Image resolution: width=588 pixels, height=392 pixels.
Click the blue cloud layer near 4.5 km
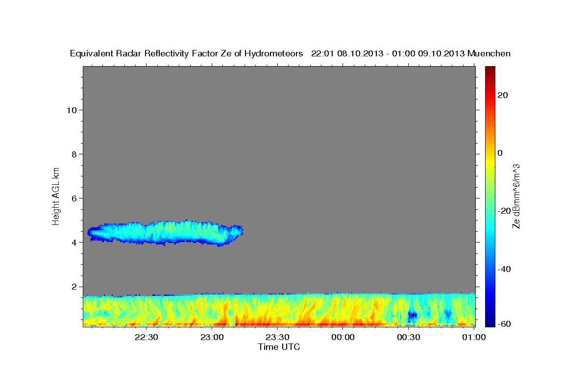pyautogui.click(x=165, y=232)
